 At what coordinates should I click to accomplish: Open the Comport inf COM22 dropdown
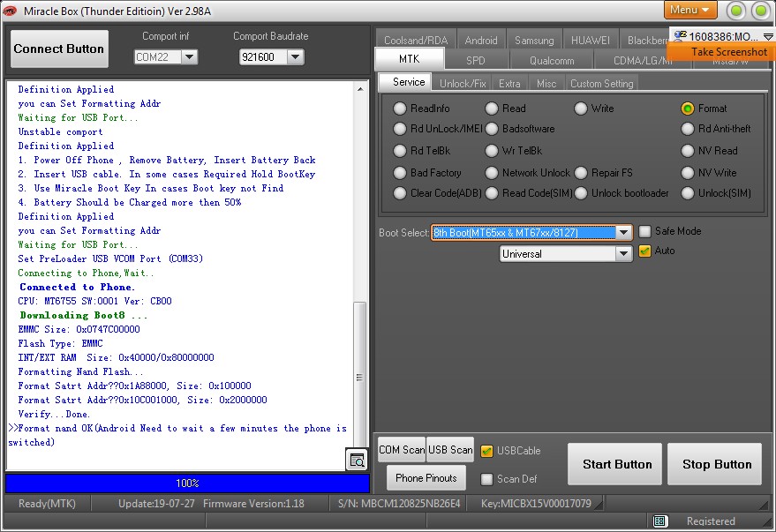190,57
